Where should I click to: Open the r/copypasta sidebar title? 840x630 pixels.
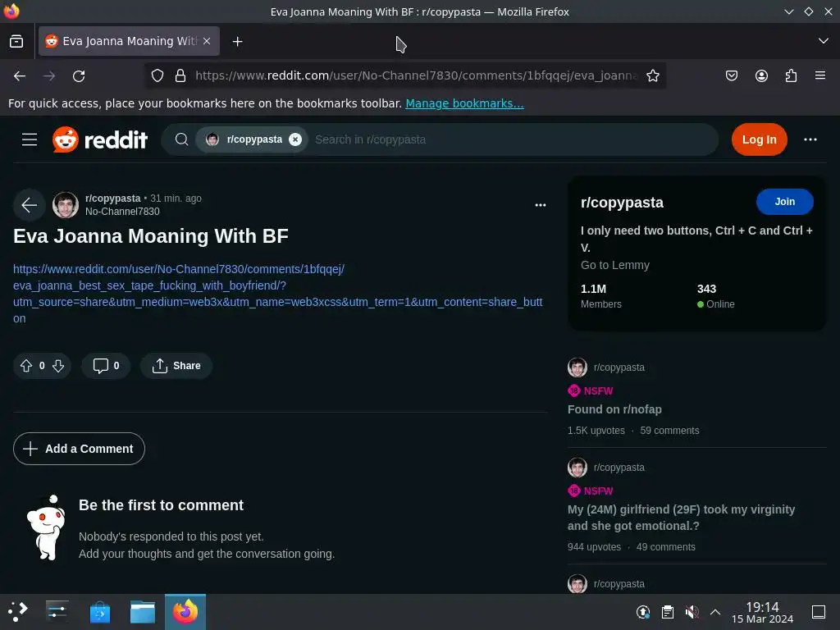(x=622, y=203)
